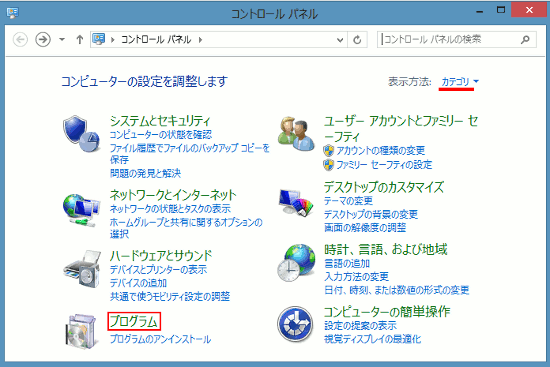Open ハードウェアとサウンド category
Viewport: 550px width, 367px height.
161,256
